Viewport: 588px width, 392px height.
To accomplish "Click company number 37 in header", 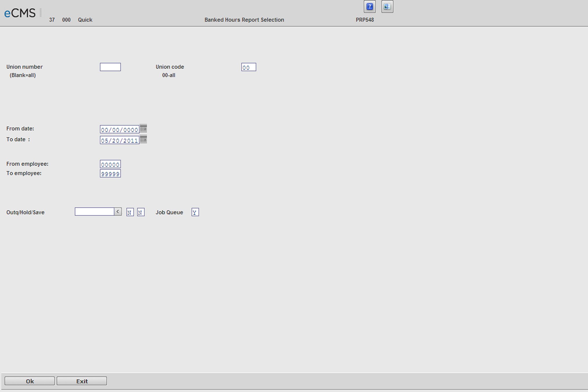I will 52,20.
